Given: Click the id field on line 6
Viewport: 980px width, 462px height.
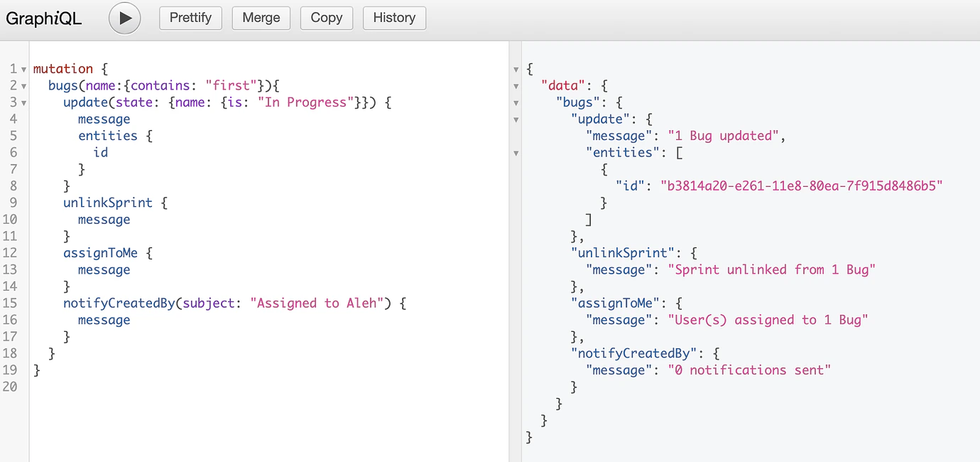Looking at the screenshot, I should 101,152.
